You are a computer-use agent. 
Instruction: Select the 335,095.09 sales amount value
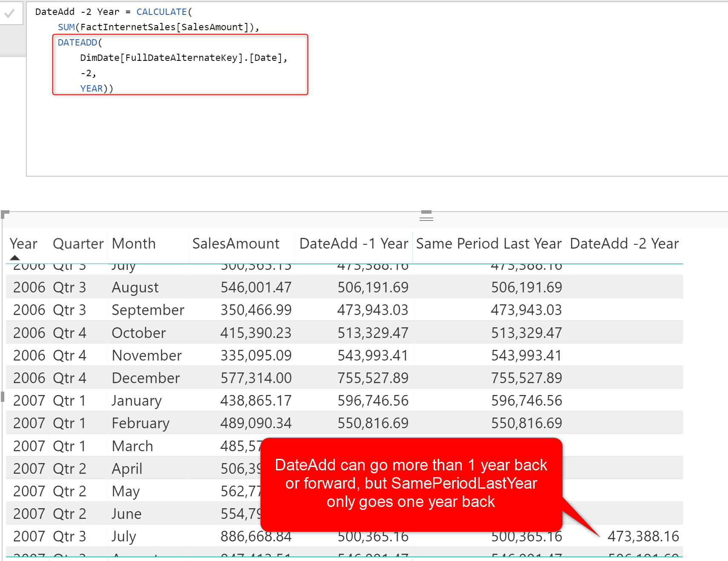tap(256, 355)
